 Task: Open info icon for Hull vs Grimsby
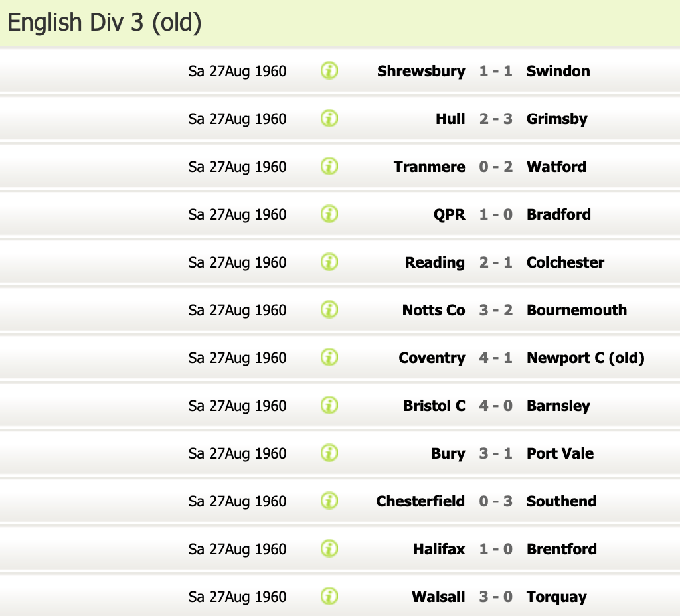329,118
